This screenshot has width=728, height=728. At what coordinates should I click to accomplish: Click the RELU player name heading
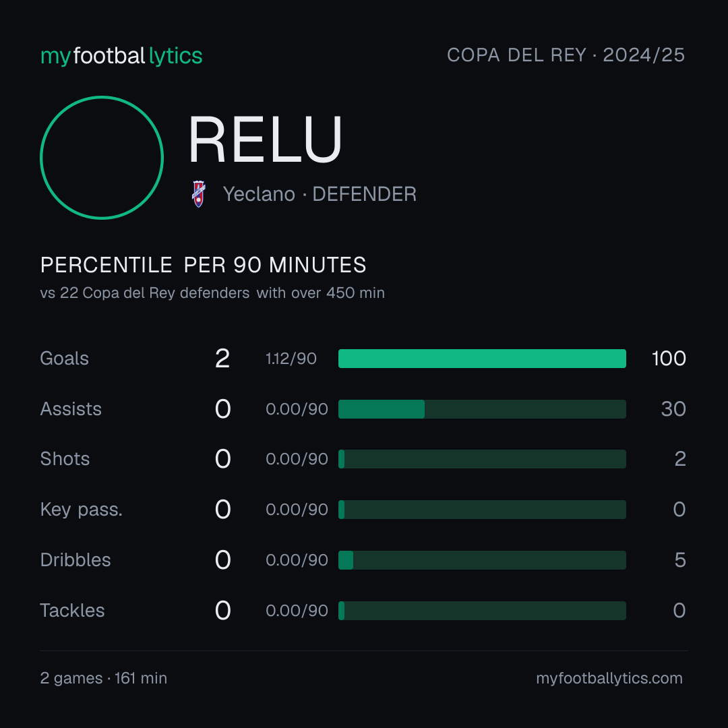[266, 140]
